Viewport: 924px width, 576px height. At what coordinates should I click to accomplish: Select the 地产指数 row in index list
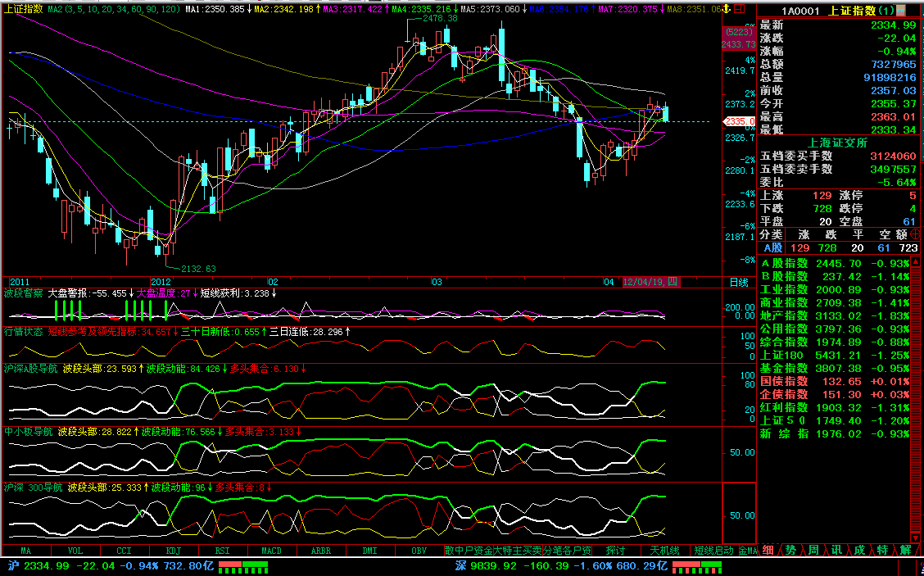[835, 316]
